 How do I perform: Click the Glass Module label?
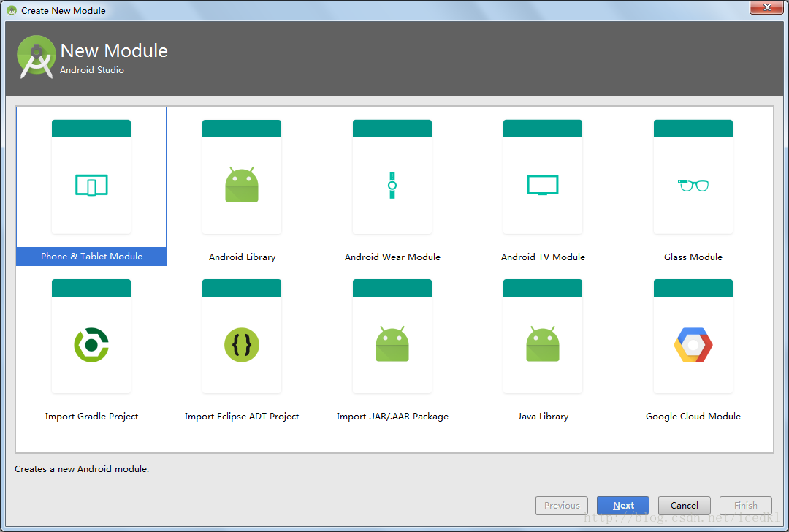coord(693,256)
